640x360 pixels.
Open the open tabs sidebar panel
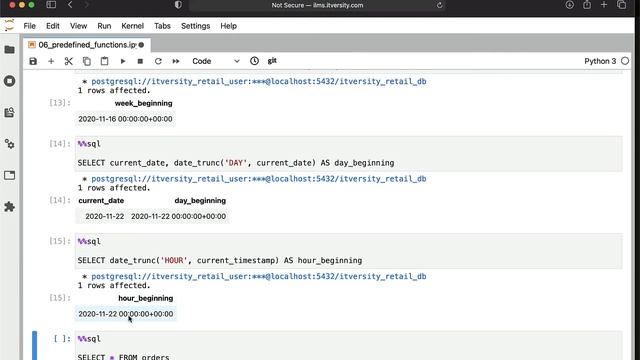[9, 175]
